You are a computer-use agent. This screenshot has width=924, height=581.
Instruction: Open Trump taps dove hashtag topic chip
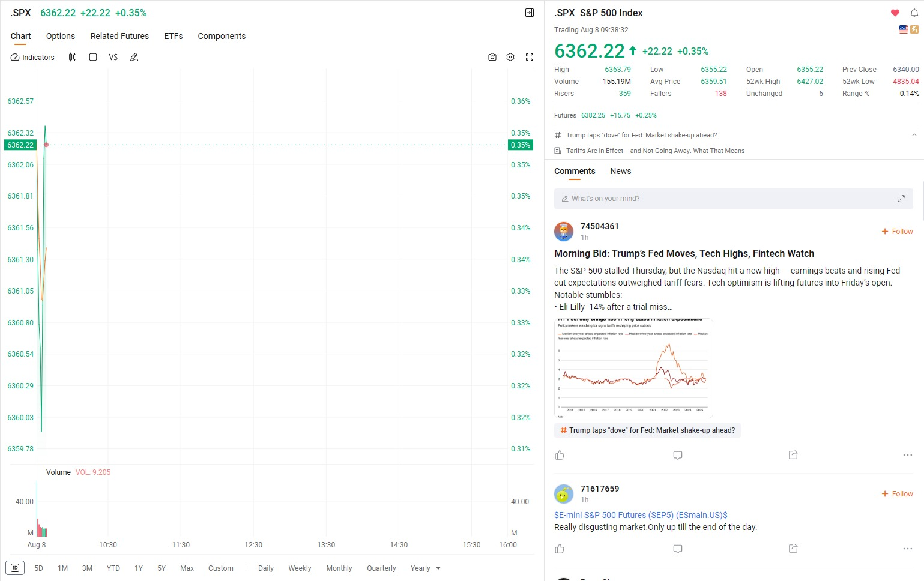(x=647, y=430)
